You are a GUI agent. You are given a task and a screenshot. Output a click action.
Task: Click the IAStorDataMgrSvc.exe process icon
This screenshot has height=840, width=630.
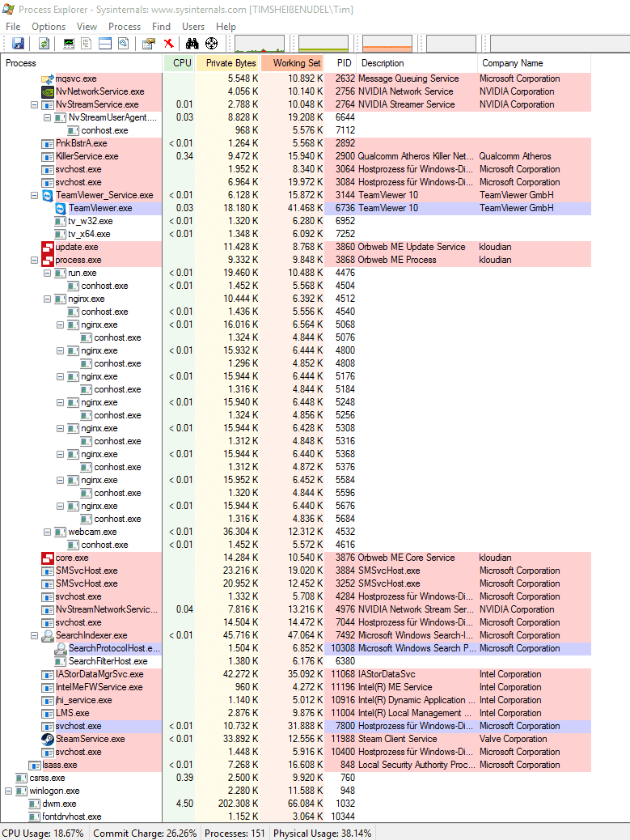[47, 674]
